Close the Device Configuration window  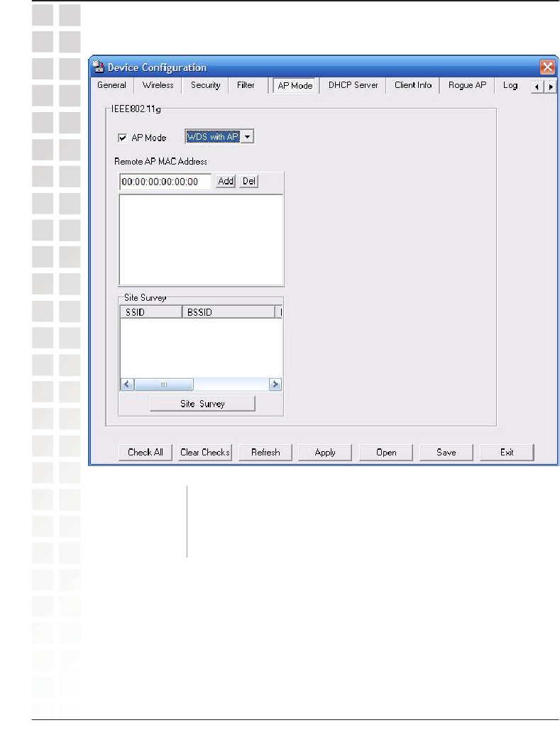pyautogui.click(x=547, y=67)
